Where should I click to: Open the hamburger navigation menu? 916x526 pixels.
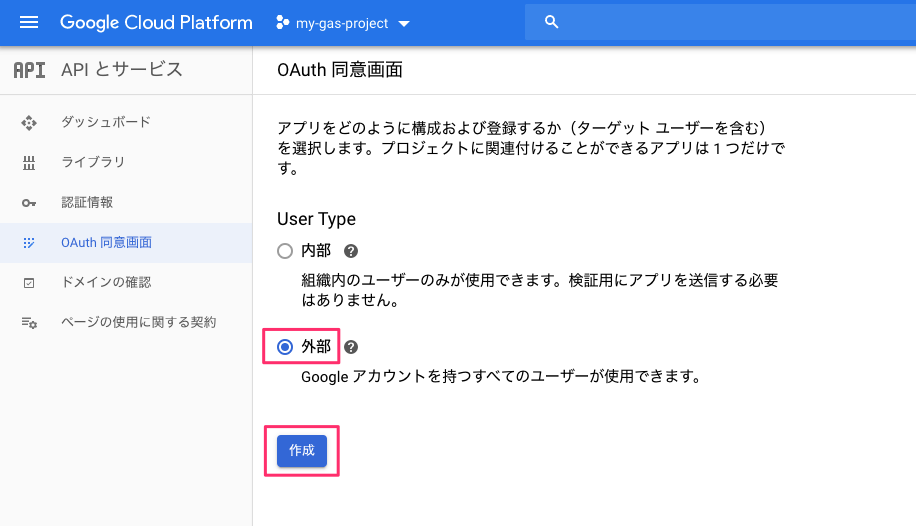click(28, 22)
